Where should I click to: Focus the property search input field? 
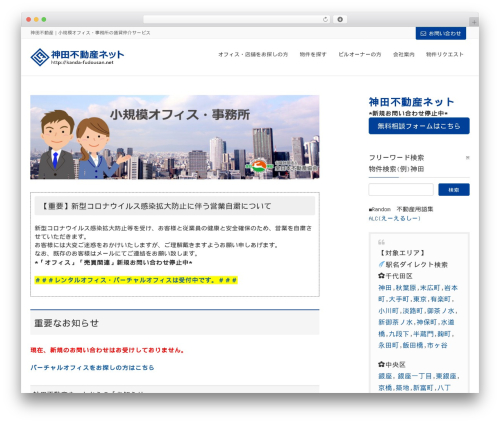401,190
